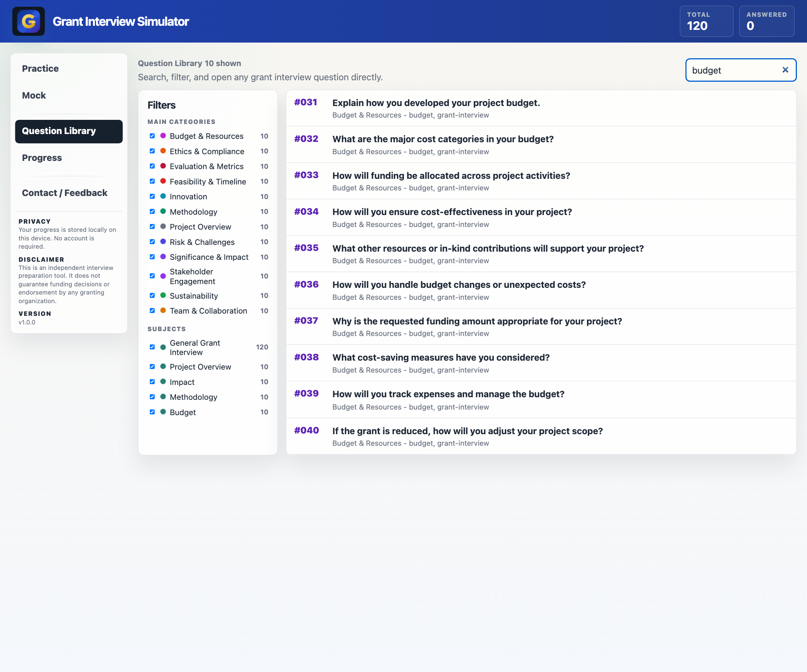Click teal dot beside Innovation
The height and width of the screenshot is (672, 807).
[163, 196]
